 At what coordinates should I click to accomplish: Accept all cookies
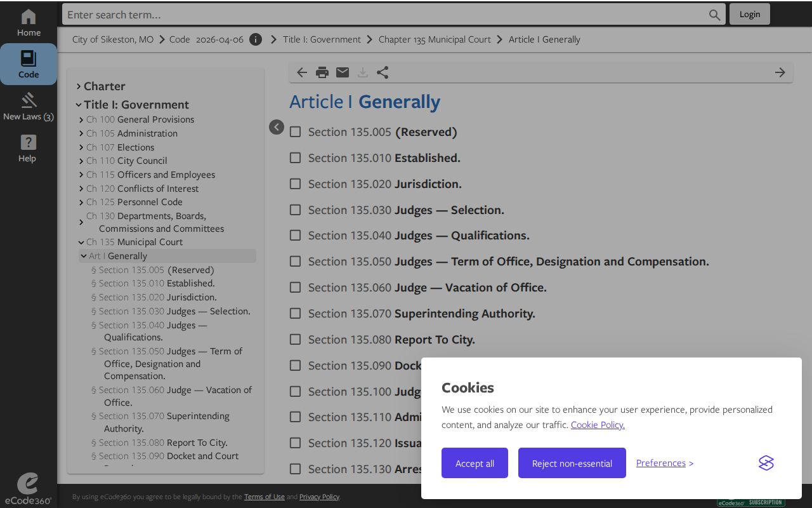[x=475, y=463]
